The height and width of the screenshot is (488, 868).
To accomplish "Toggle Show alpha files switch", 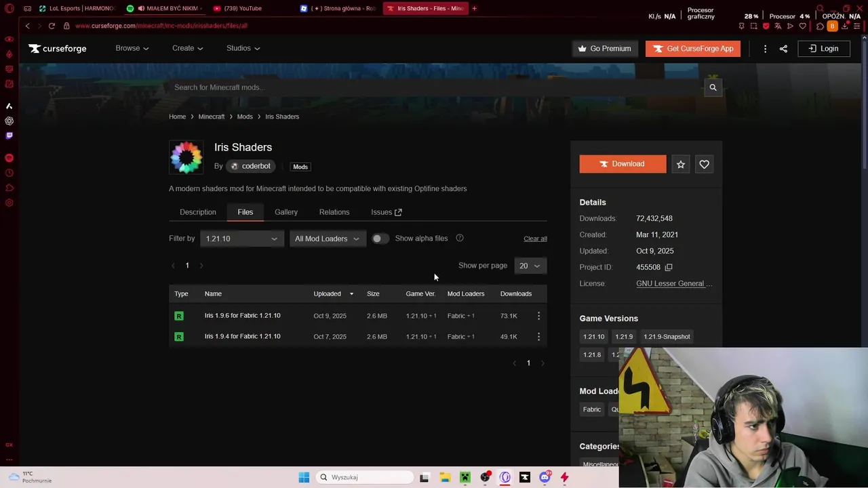I will (x=380, y=239).
